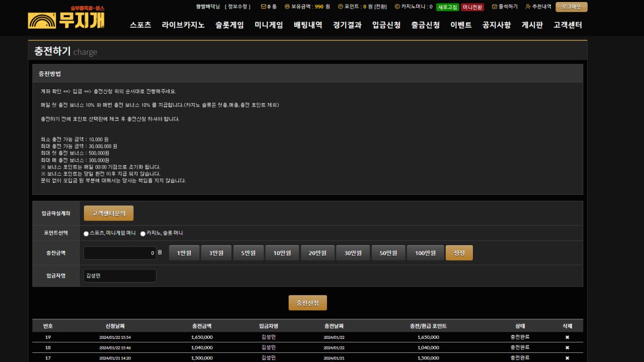Open the 출금신청 menu
The image size is (644, 362).
click(x=425, y=25)
